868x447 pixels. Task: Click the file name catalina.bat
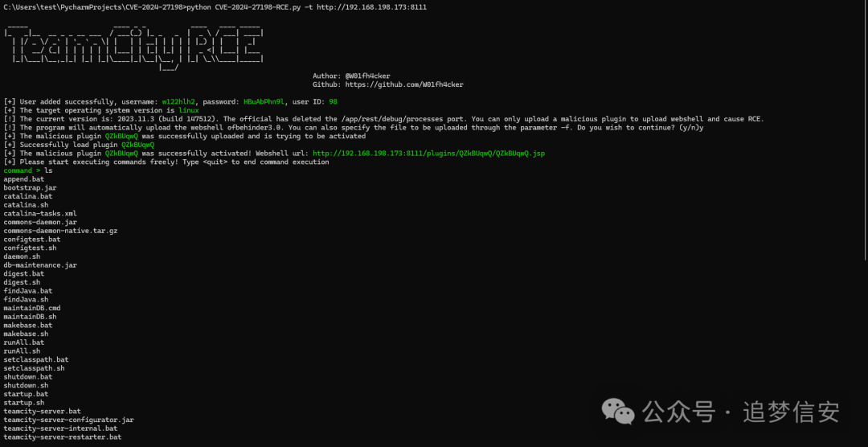point(28,197)
